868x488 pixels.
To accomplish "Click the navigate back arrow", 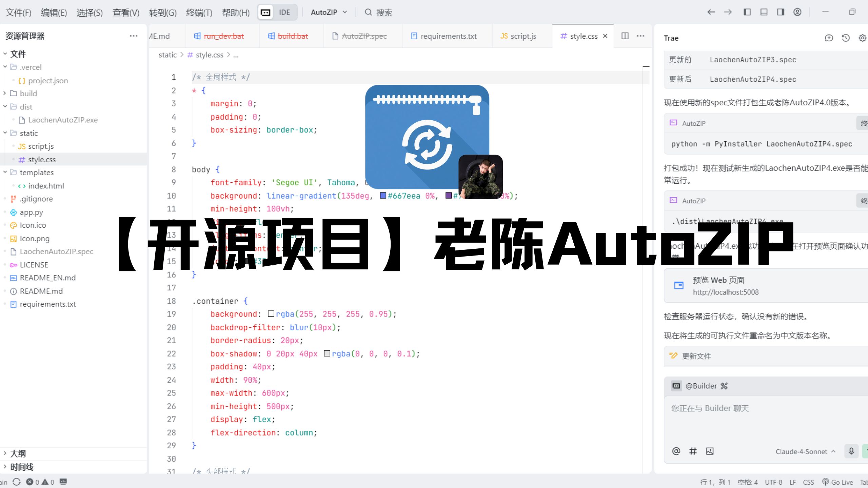I will pyautogui.click(x=711, y=12).
